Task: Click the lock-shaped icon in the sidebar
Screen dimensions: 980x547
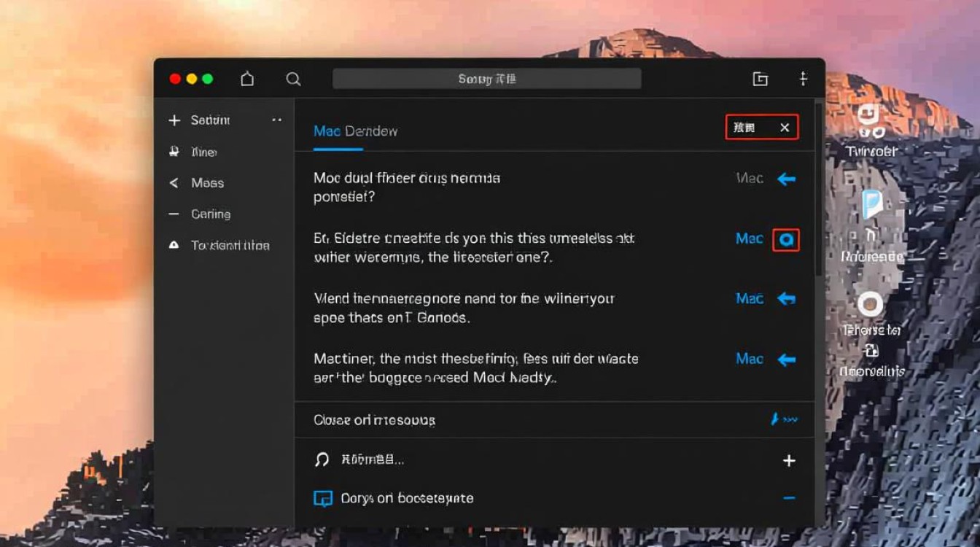Action: point(174,152)
